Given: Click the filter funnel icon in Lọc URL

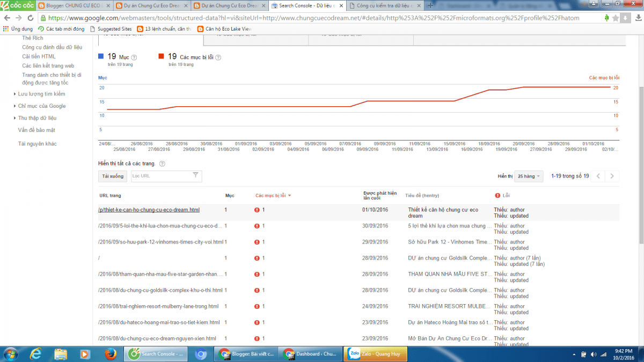Looking at the screenshot, I should tap(195, 175).
